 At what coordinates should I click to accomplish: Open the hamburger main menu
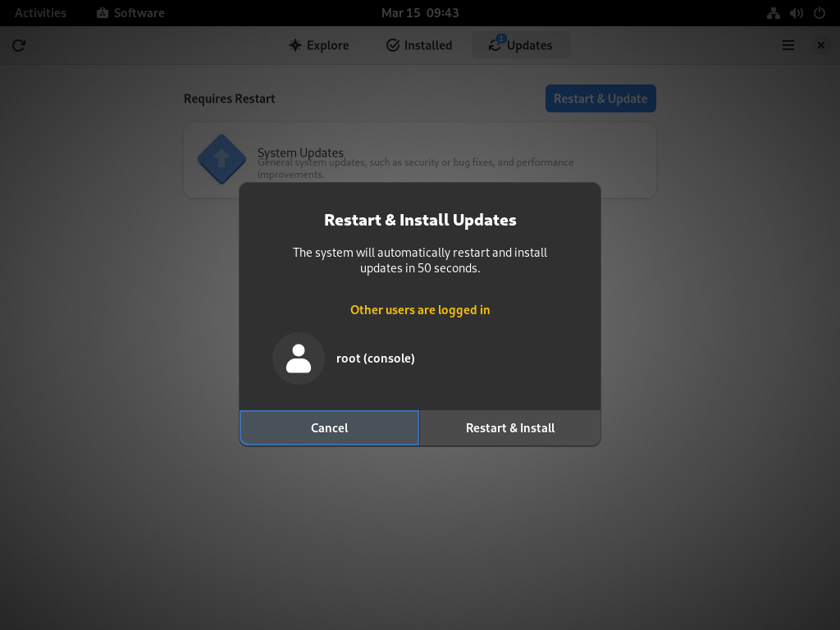coord(788,46)
